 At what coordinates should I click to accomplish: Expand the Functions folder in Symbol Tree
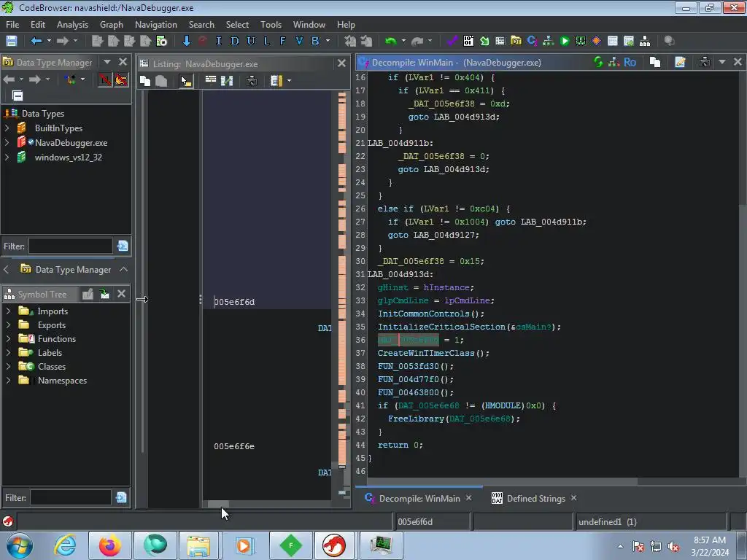point(8,338)
